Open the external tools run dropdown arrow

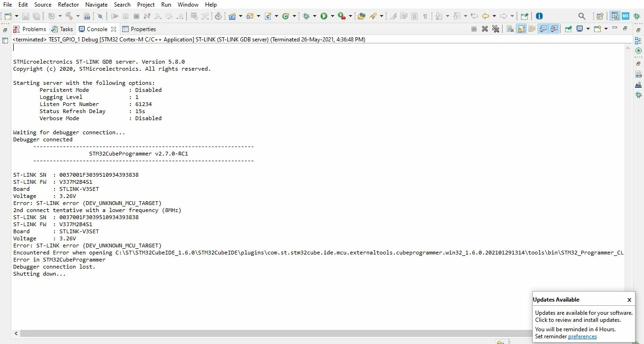350,16
